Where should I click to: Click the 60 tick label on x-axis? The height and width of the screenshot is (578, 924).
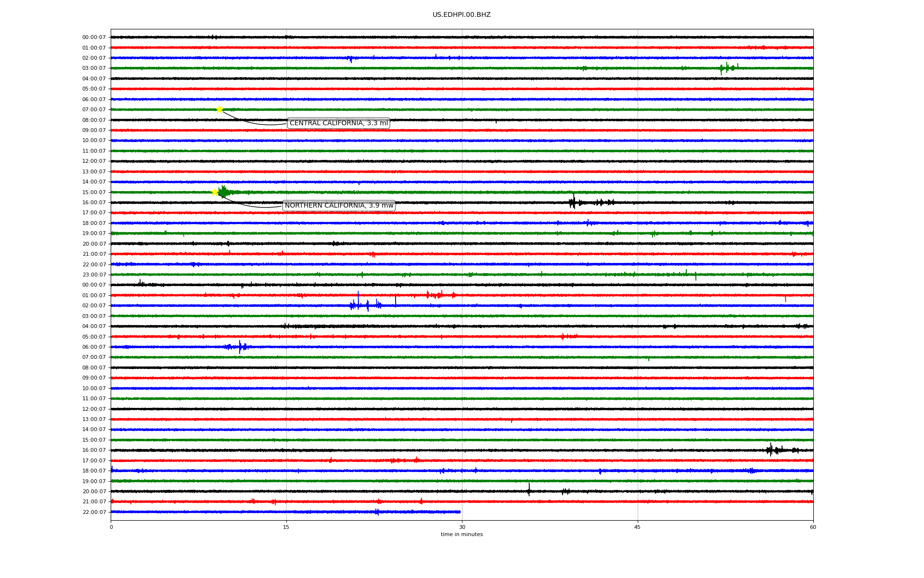point(812,527)
